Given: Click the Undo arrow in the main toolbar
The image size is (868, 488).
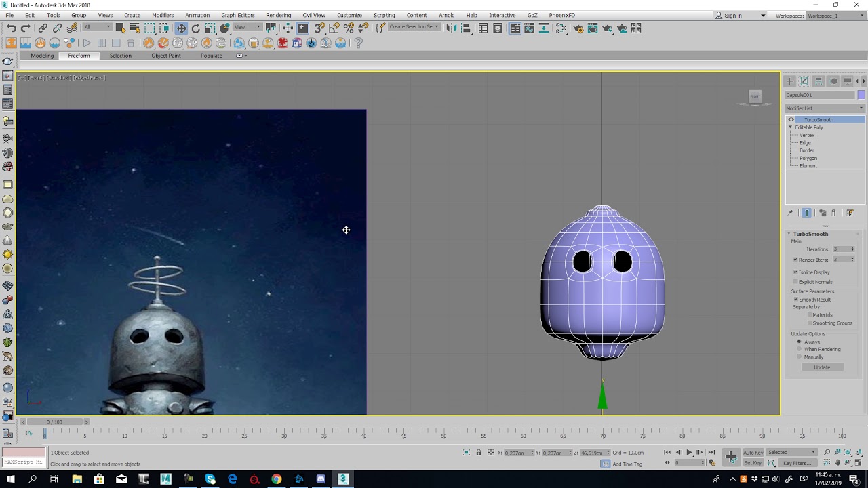Looking at the screenshot, I should [12, 28].
